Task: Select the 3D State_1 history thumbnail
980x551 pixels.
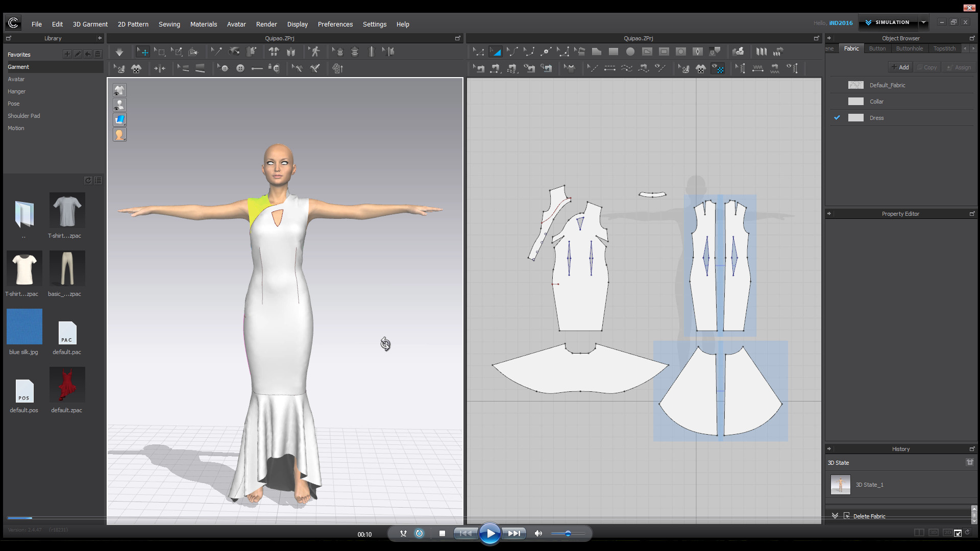Action: point(840,485)
